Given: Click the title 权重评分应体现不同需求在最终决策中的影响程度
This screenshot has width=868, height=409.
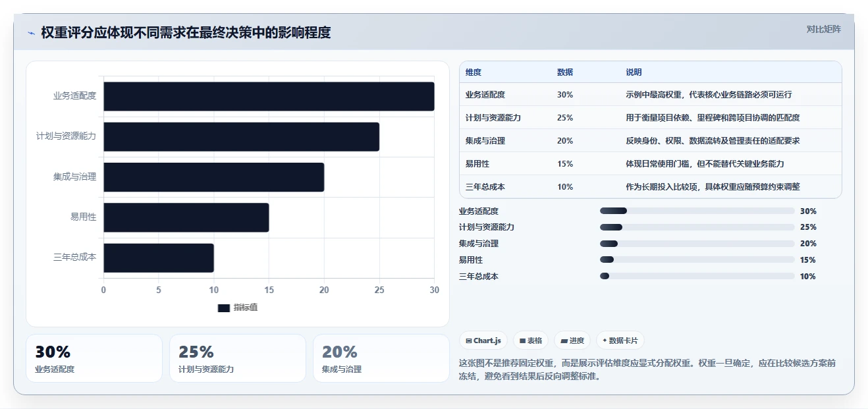Looking at the screenshot, I should point(186,32).
